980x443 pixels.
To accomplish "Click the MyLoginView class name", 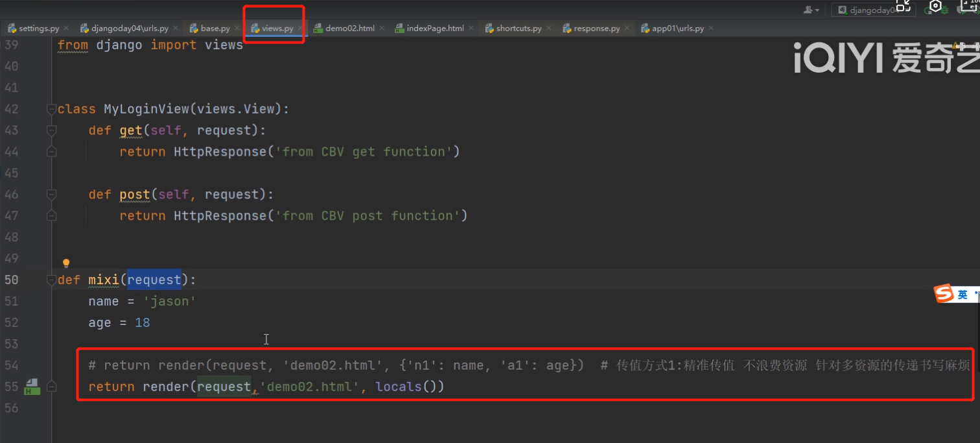I will pyautogui.click(x=146, y=109).
